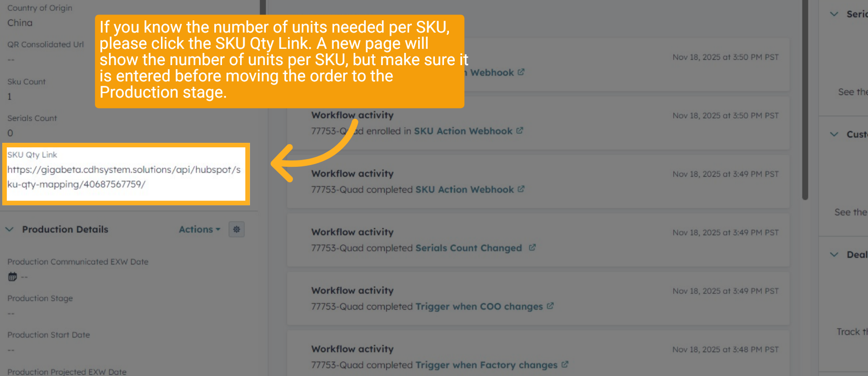Viewport: 868px width, 376px height.
Task: Click the calendar icon under Production Communicated EXW Date
Action: coord(13,277)
